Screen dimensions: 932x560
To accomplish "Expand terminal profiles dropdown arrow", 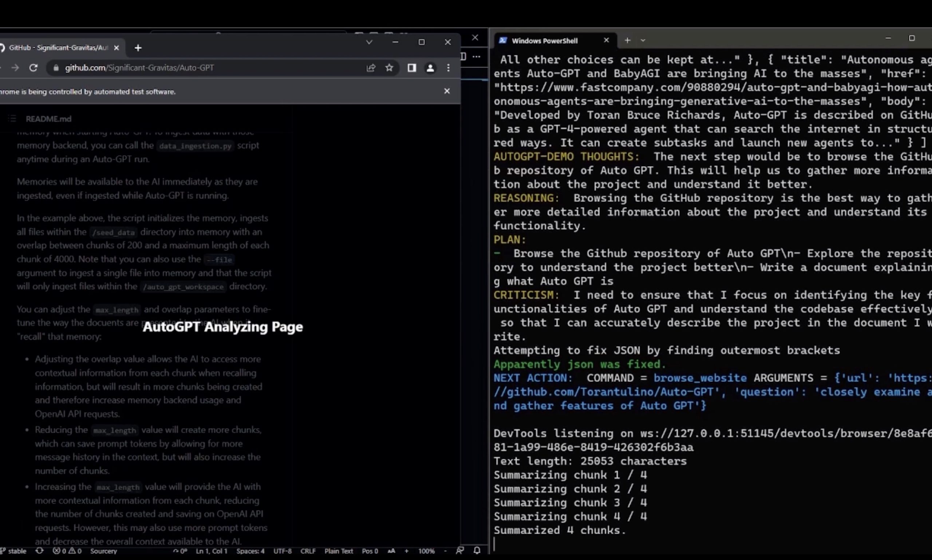I will (x=643, y=40).
